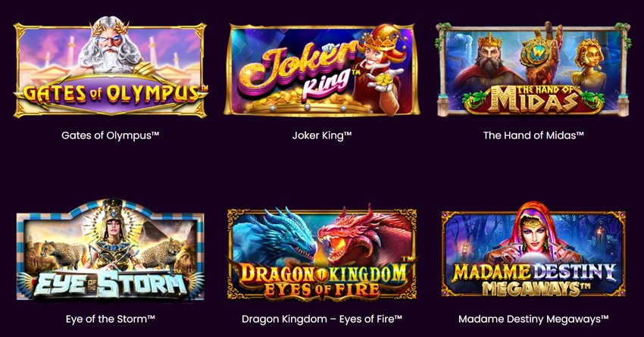Screen dimensions: 644x337
Task: Click Dragon Kingdom – Eyes of Fire™ caption
Action: (x=321, y=319)
